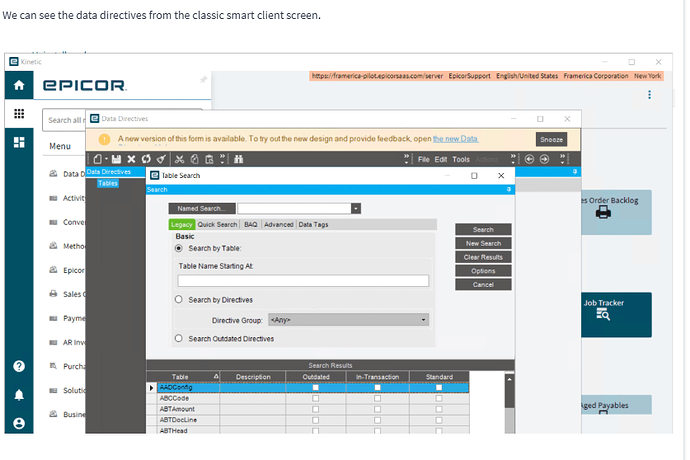Click the Clear brush toolbar icon
Screen dimensions: 690x460
(161, 159)
